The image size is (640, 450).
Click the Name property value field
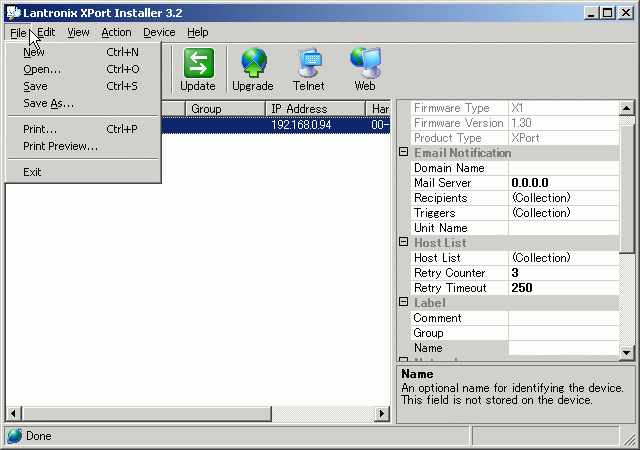564,348
